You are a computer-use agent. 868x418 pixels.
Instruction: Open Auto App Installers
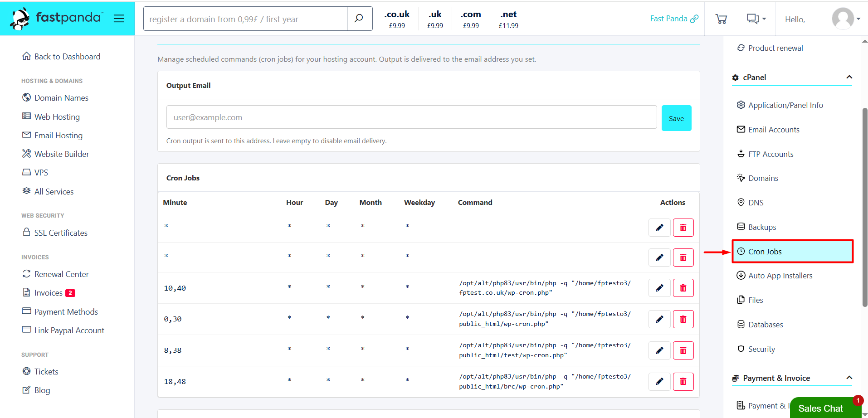(x=775, y=275)
